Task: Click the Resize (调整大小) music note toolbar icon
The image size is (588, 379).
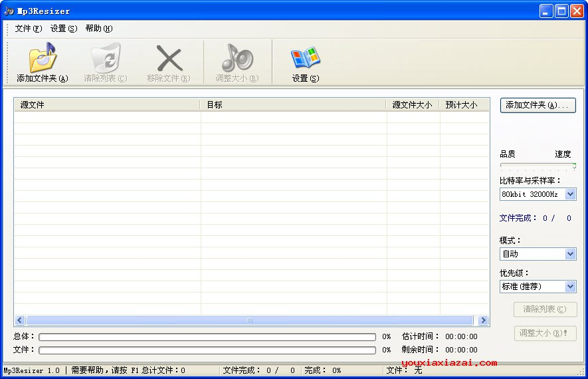Action: click(237, 60)
